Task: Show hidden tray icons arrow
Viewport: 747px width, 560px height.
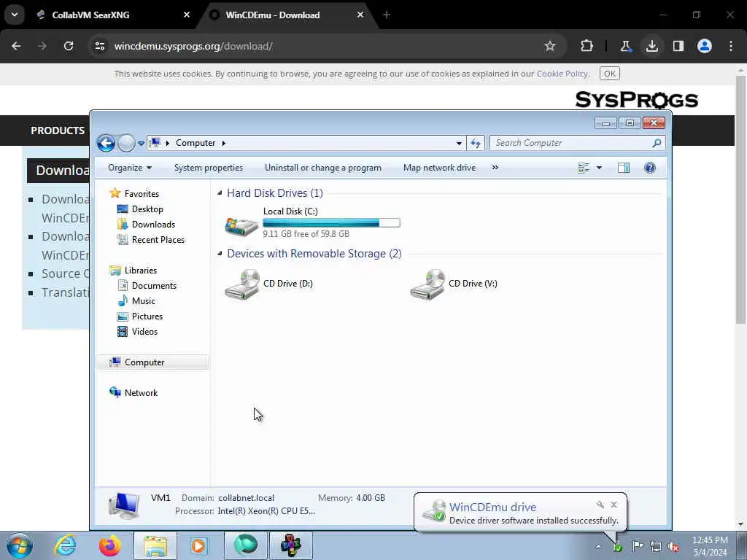Action: tap(598, 546)
